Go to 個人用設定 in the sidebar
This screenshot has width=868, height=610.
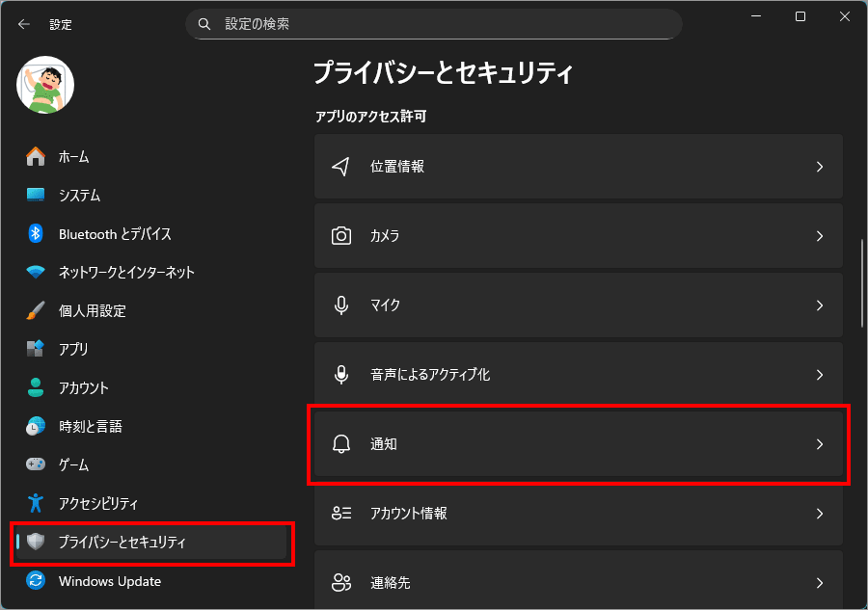click(92, 311)
